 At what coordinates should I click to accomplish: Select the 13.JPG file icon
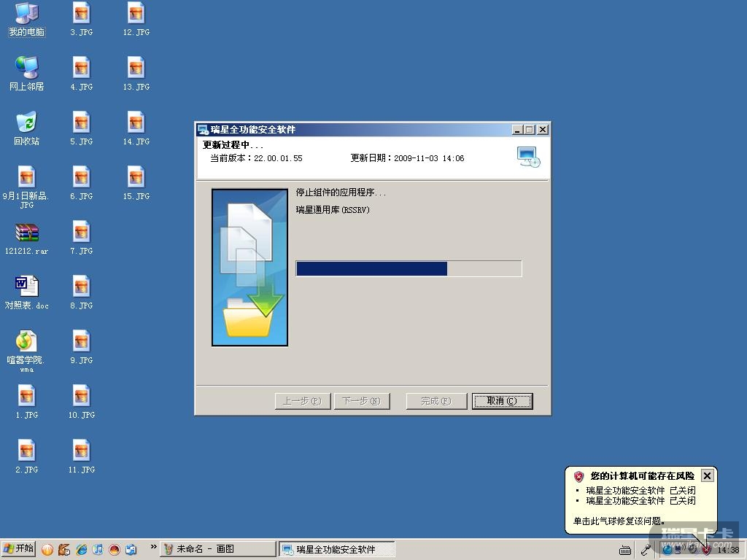[136, 74]
